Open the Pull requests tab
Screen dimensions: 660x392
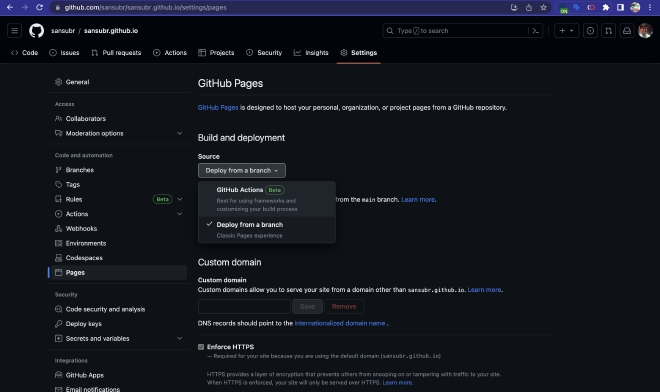pos(116,53)
